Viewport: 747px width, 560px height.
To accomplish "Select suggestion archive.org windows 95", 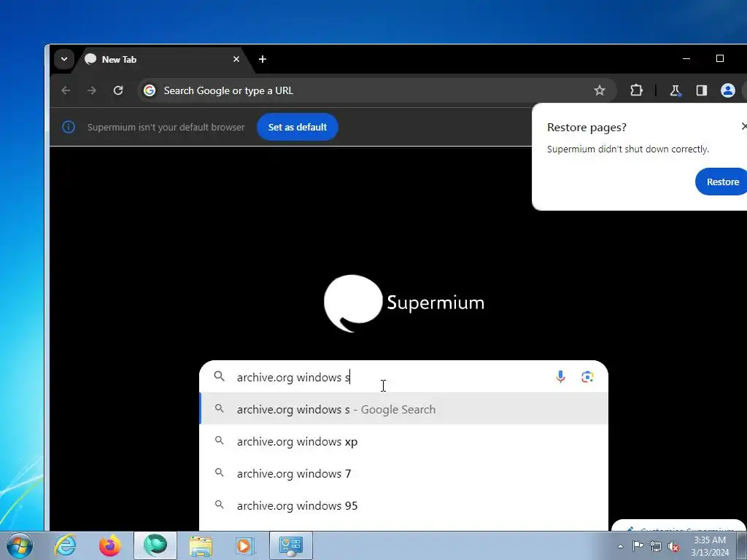I will (403, 506).
